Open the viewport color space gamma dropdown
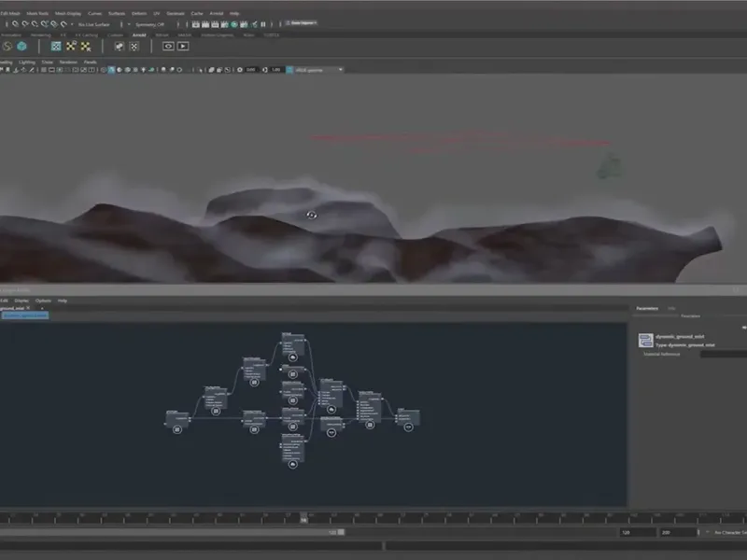 (x=318, y=70)
